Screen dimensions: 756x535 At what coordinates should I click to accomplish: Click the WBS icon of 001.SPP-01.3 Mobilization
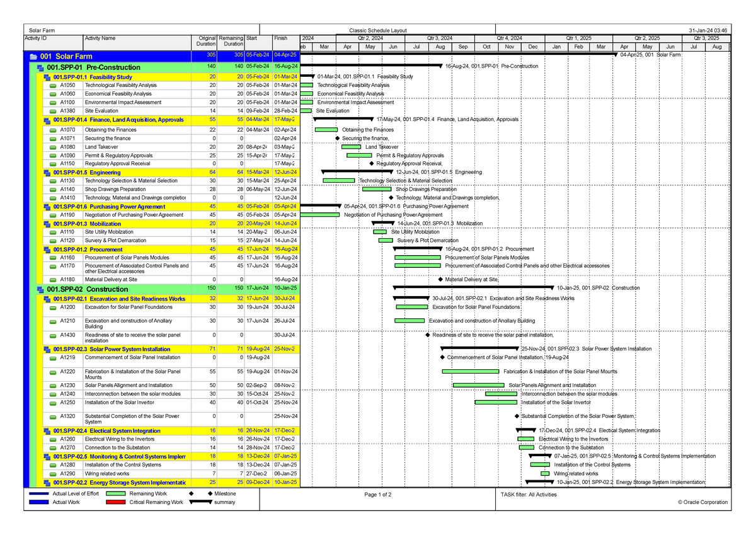point(48,223)
